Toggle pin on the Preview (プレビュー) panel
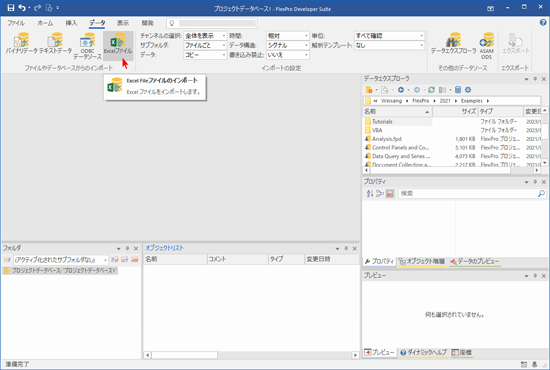The height and width of the screenshot is (370, 550). [535, 276]
